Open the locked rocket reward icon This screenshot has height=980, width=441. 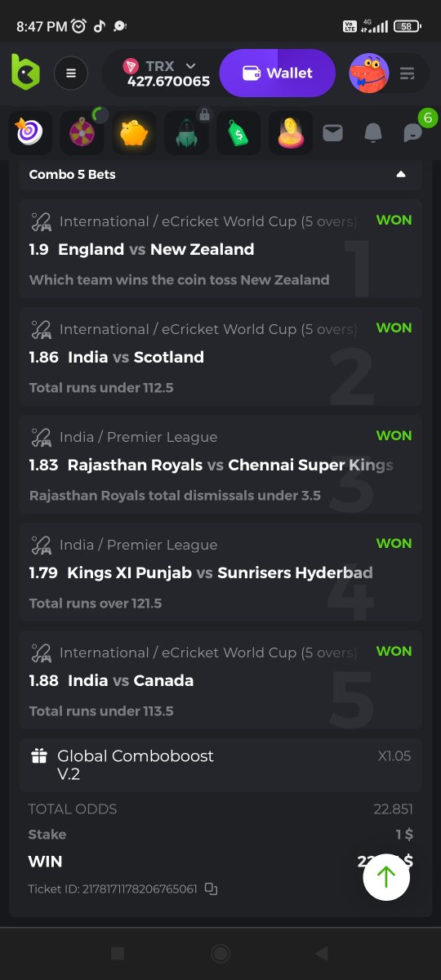pos(186,132)
